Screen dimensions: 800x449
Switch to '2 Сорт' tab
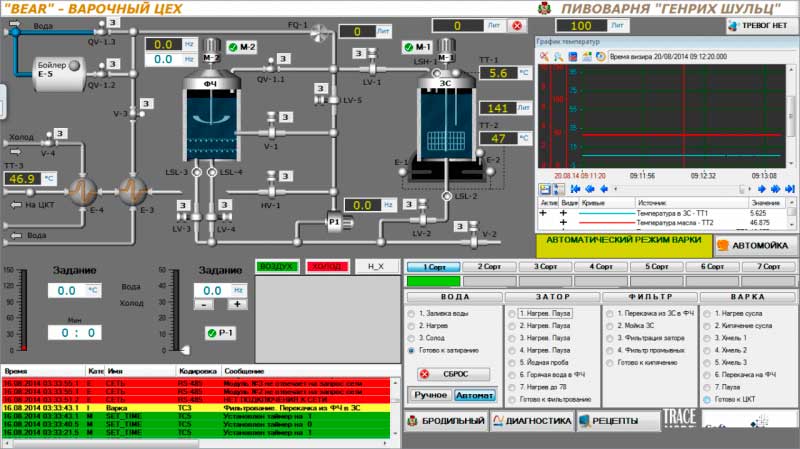489,266
